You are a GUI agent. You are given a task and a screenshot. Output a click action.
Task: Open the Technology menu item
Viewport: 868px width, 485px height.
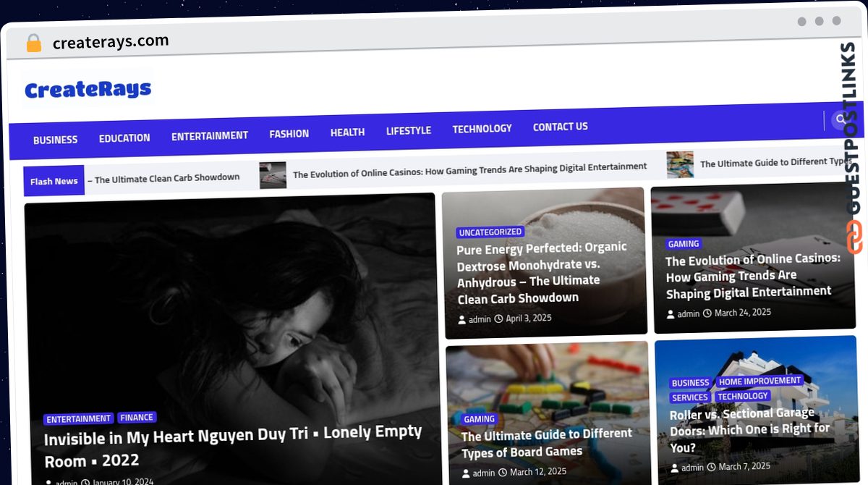(x=482, y=129)
